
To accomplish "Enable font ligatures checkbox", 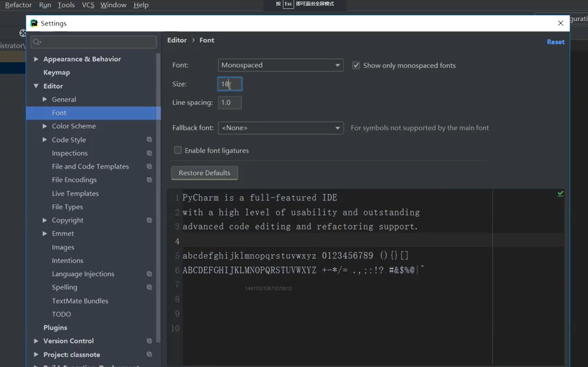I will [x=178, y=150].
